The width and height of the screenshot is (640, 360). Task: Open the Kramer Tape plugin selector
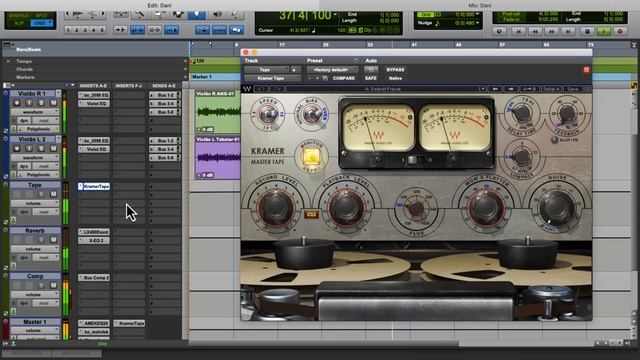(272, 78)
